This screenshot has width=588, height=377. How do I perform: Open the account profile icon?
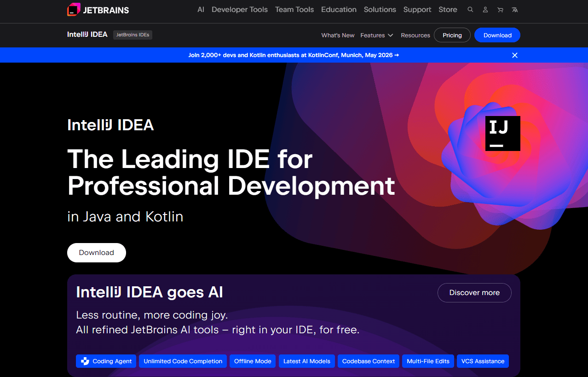click(485, 10)
